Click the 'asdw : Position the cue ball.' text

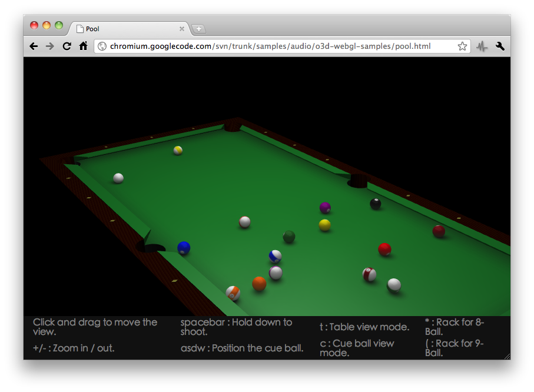[242, 348]
